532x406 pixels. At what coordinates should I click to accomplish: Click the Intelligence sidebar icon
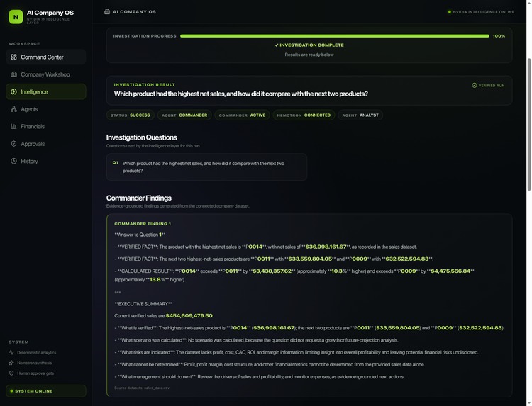[x=13, y=91]
